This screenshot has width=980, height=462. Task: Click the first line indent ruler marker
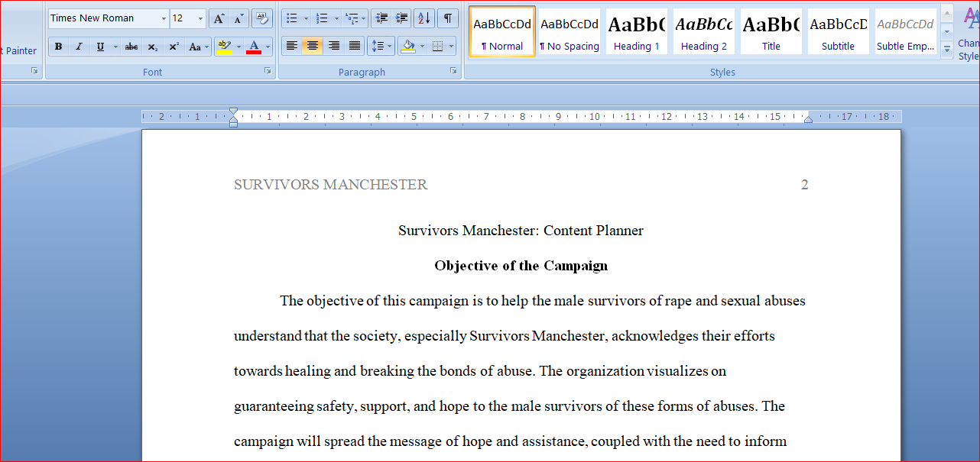pyautogui.click(x=234, y=112)
